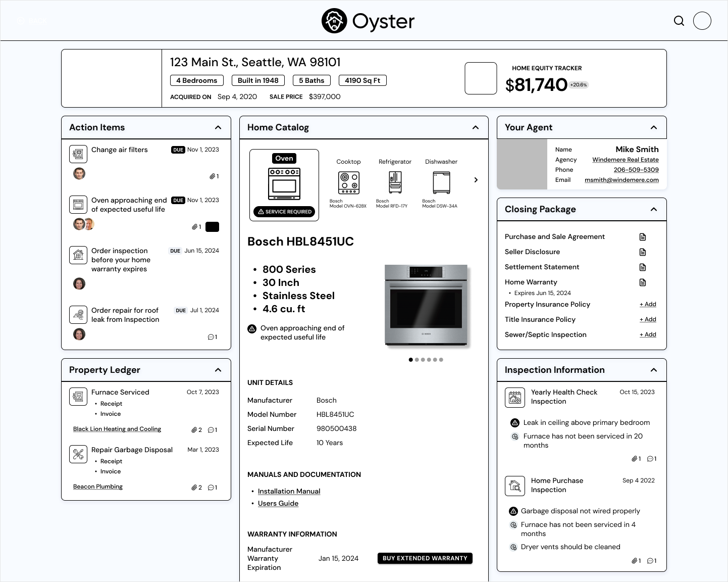
Task: Click avatar under Change air filters
Action: click(79, 174)
